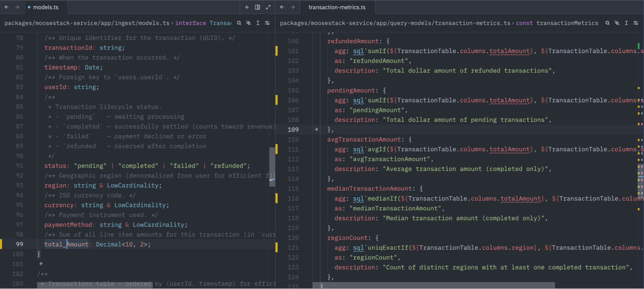Screen dimensions: 644x289
Task: Toggle search in the transaction-metrics.ts toolbar
Action: pyautogui.click(x=607, y=23)
